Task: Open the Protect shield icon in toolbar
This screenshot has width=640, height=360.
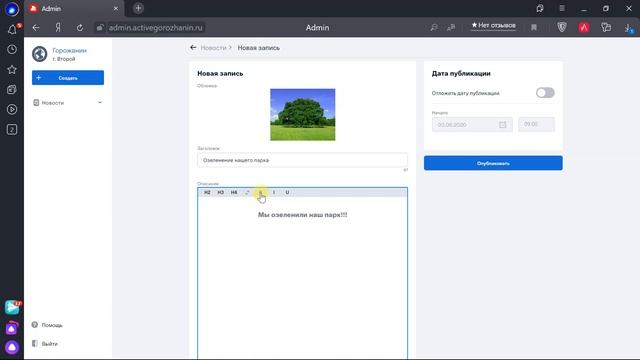Action: click(x=562, y=27)
